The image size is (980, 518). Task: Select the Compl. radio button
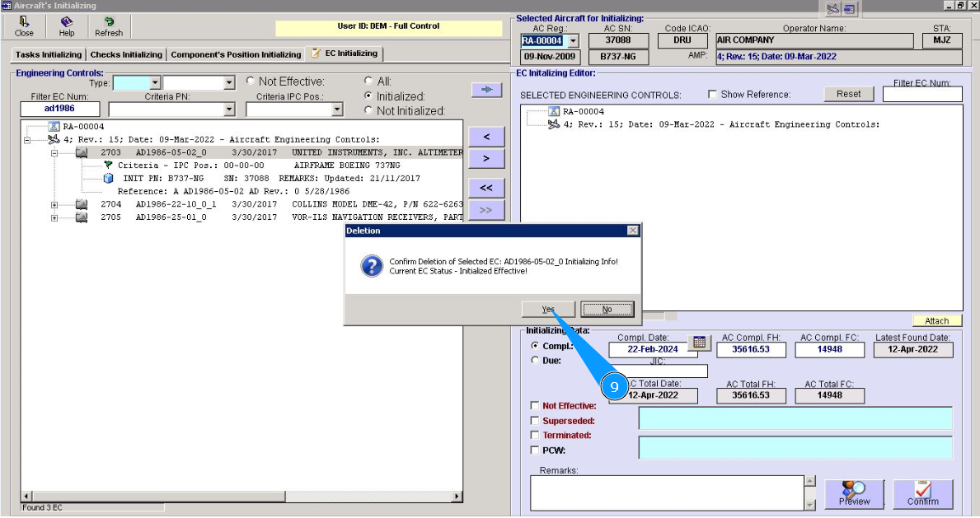[535, 346]
